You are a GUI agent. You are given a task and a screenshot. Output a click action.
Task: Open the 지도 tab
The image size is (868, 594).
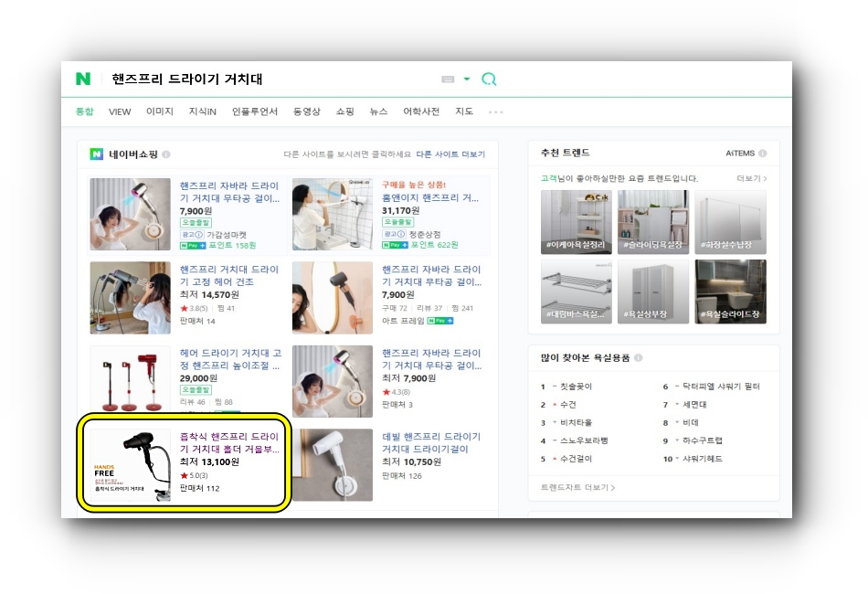pyautogui.click(x=464, y=111)
